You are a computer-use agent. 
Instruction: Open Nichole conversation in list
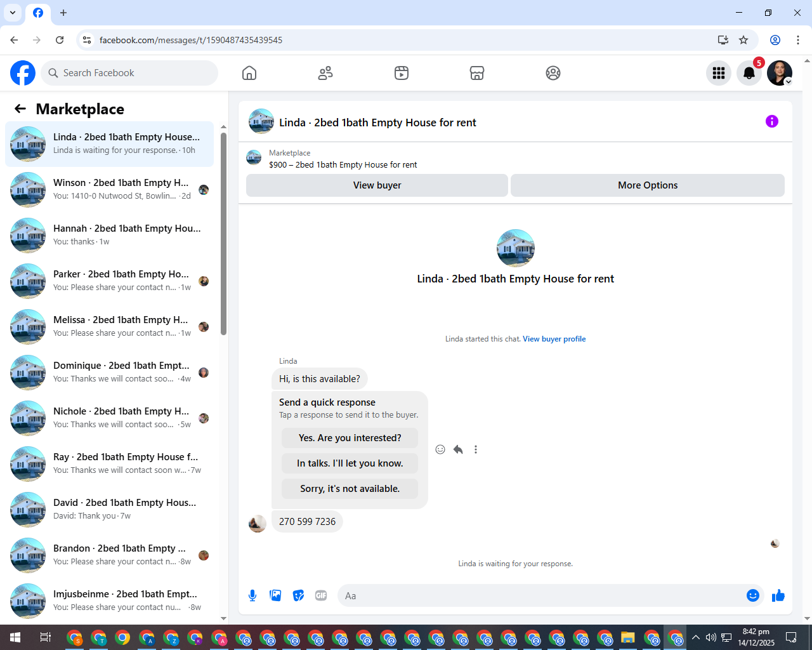tap(109, 418)
